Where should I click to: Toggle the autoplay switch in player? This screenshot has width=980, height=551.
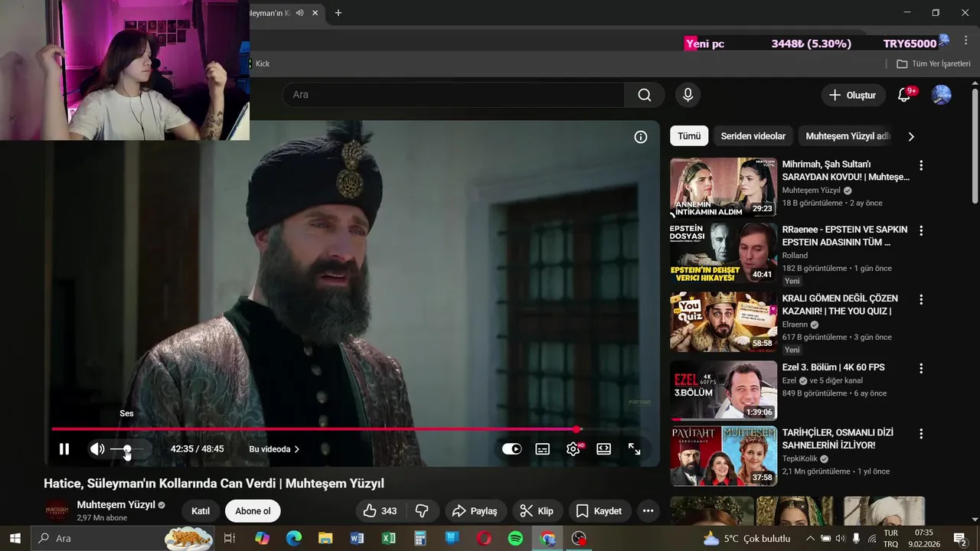point(511,449)
